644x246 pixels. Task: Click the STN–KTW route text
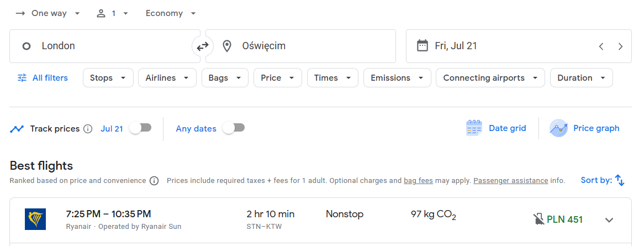pyautogui.click(x=264, y=227)
